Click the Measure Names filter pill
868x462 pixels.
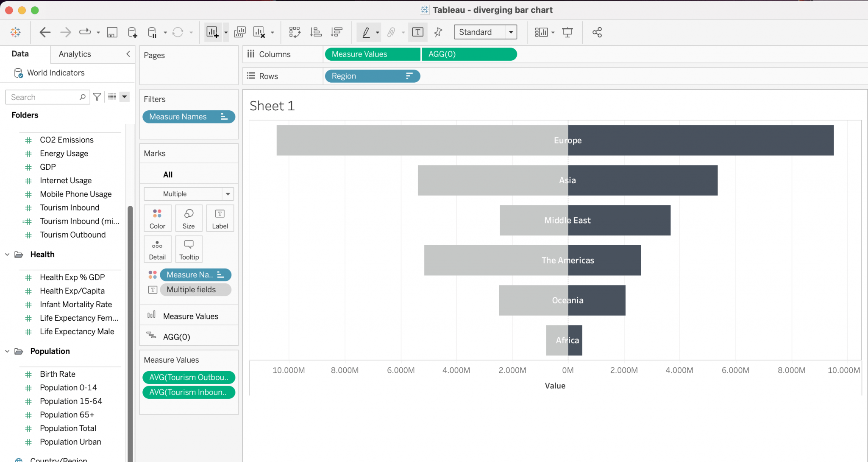click(189, 117)
